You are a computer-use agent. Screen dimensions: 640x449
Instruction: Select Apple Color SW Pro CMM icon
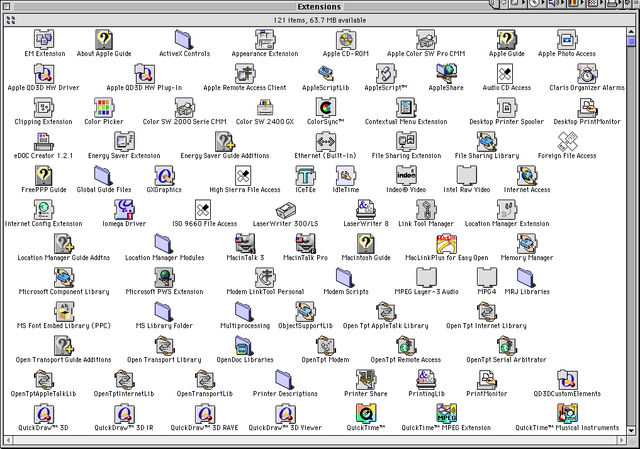426,39
